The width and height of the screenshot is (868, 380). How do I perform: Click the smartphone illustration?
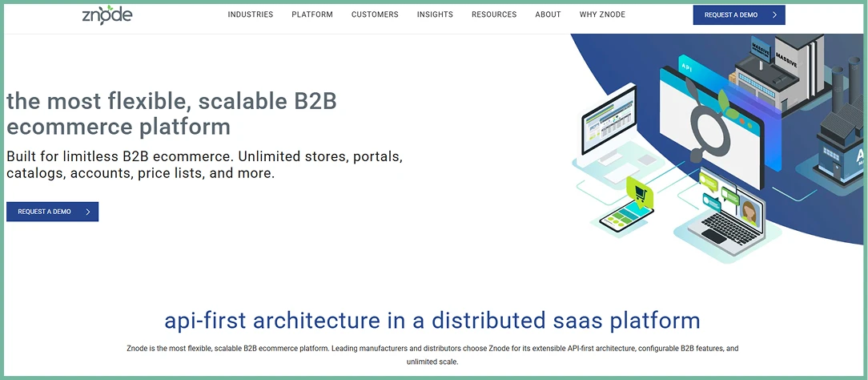pos(627,217)
